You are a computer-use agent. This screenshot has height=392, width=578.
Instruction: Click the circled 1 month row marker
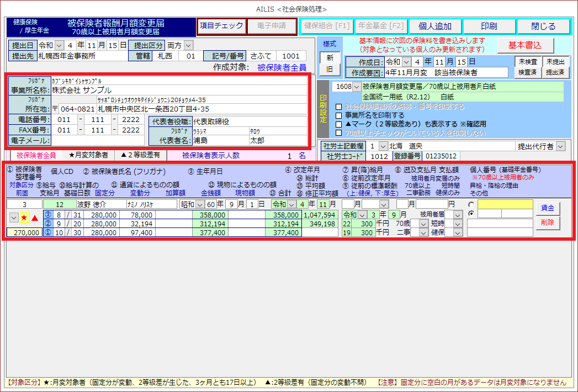tap(47, 232)
